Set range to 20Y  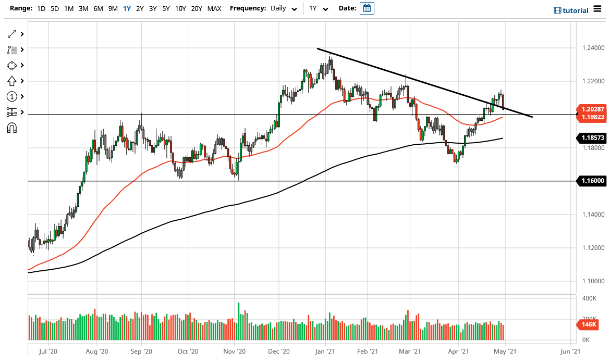[x=197, y=8]
